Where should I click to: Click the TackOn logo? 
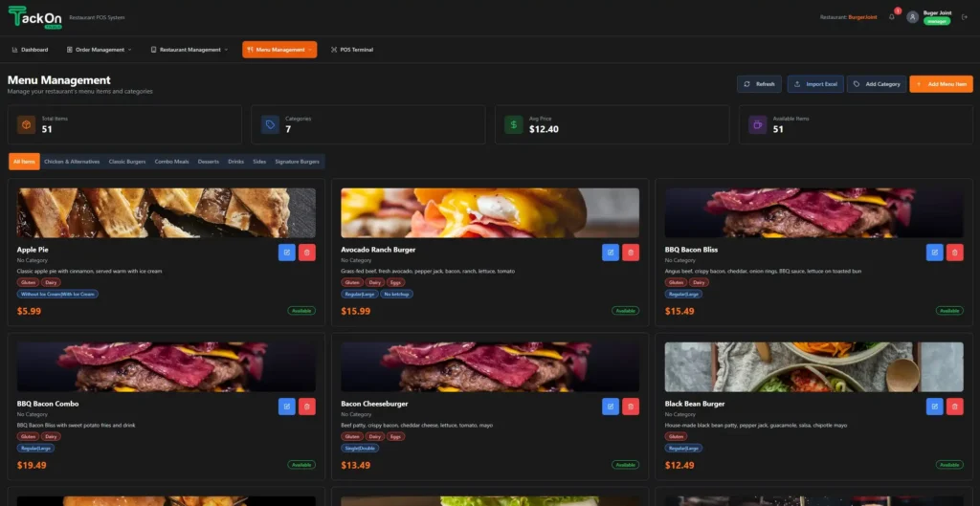[35, 17]
